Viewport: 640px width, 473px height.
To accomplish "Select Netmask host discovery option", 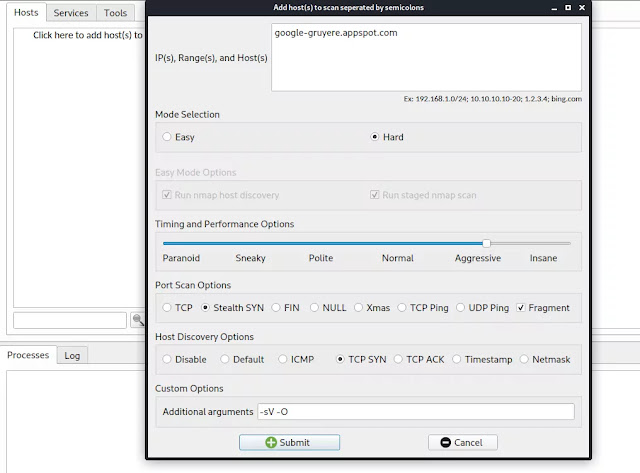I will pyautogui.click(x=524, y=359).
